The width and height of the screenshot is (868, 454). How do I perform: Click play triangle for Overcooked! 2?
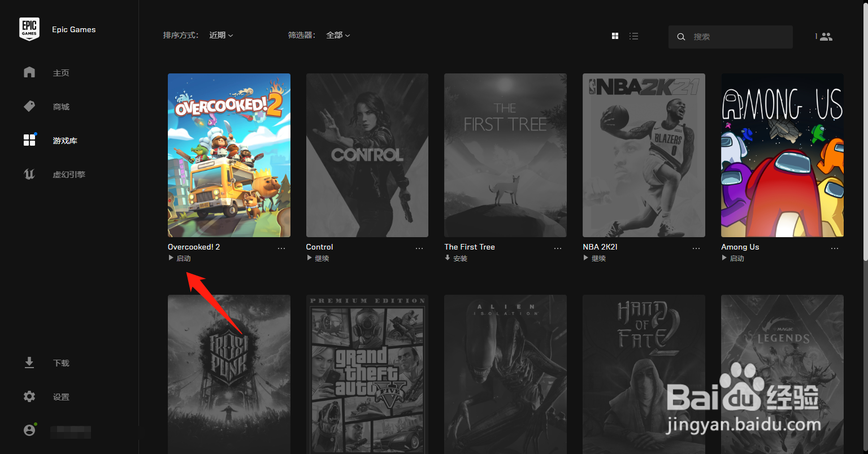coord(171,258)
